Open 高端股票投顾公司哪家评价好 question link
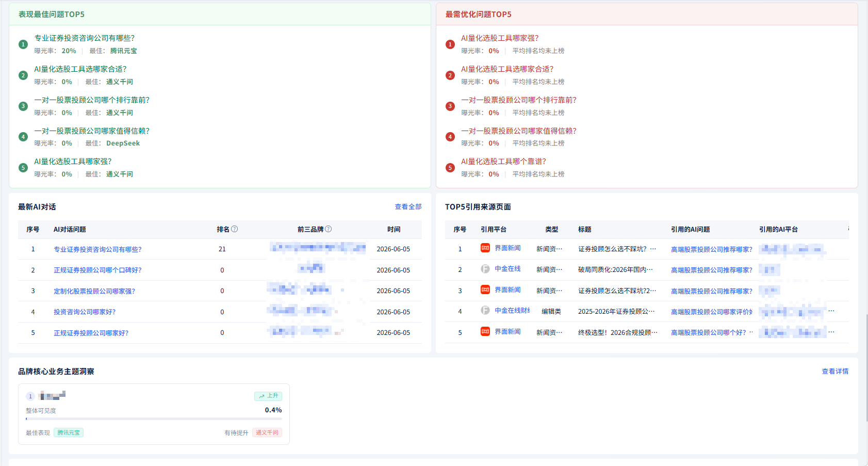 [712, 312]
